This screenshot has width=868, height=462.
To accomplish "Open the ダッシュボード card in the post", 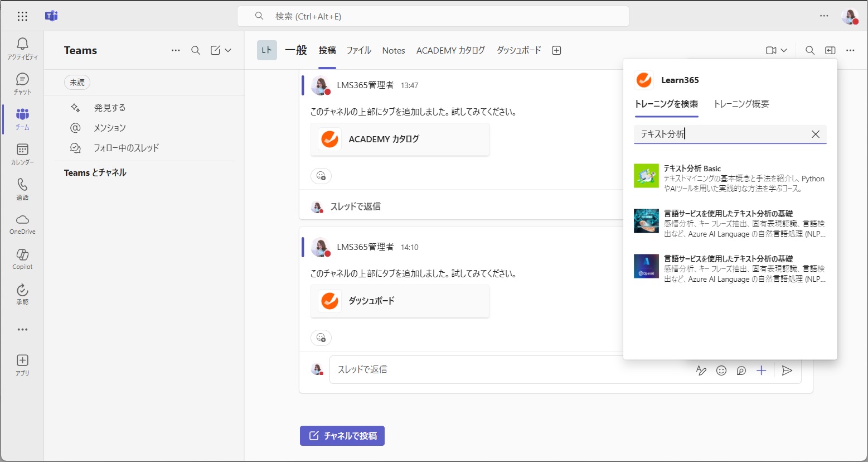I will (400, 301).
